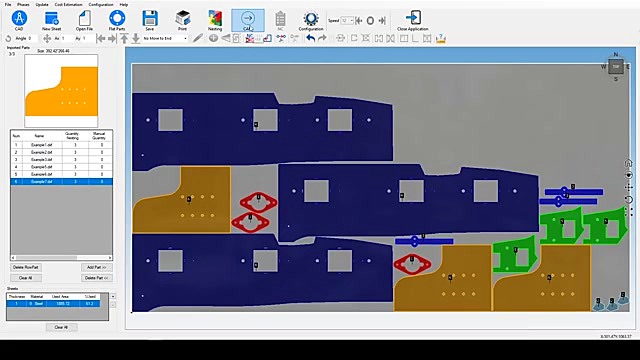Click the Delete Row/Part button
Screen dimensions: 640x360
[x=26, y=267]
